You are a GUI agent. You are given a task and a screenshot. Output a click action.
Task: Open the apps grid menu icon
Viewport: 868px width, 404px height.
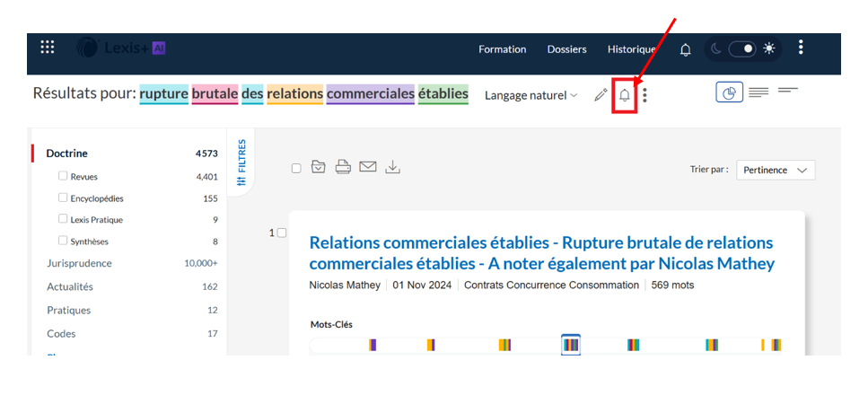coord(48,48)
